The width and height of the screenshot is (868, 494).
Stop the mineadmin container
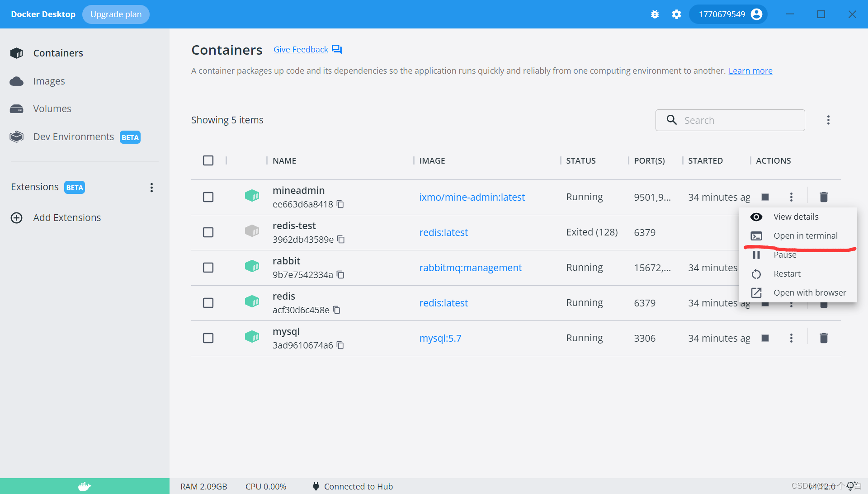pos(765,197)
